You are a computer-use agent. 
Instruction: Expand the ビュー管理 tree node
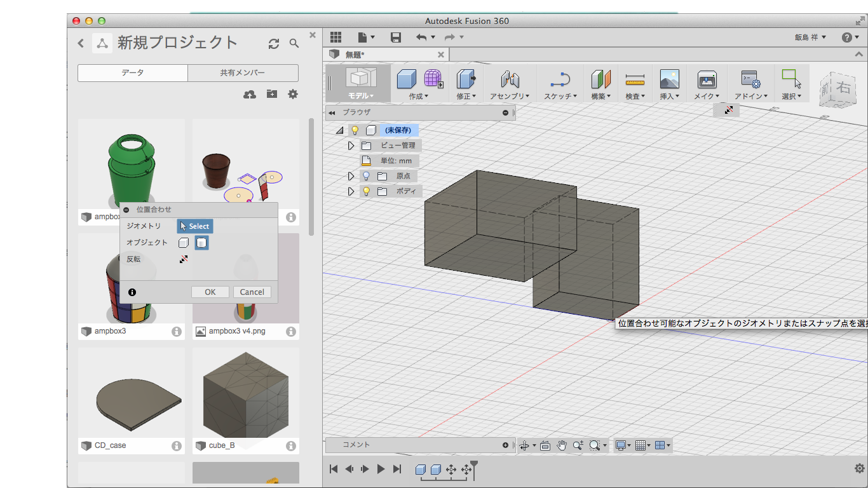point(351,146)
